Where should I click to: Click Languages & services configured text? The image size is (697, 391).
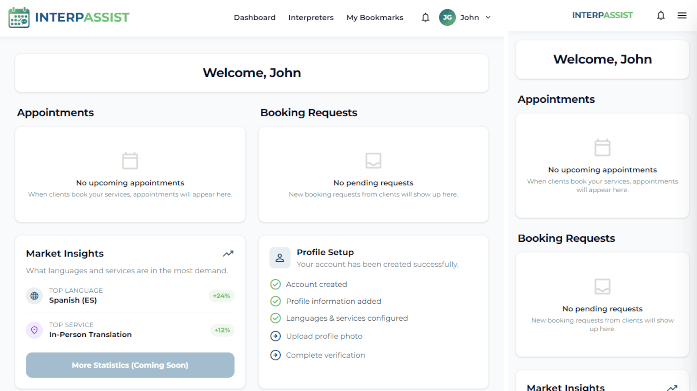click(x=347, y=318)
